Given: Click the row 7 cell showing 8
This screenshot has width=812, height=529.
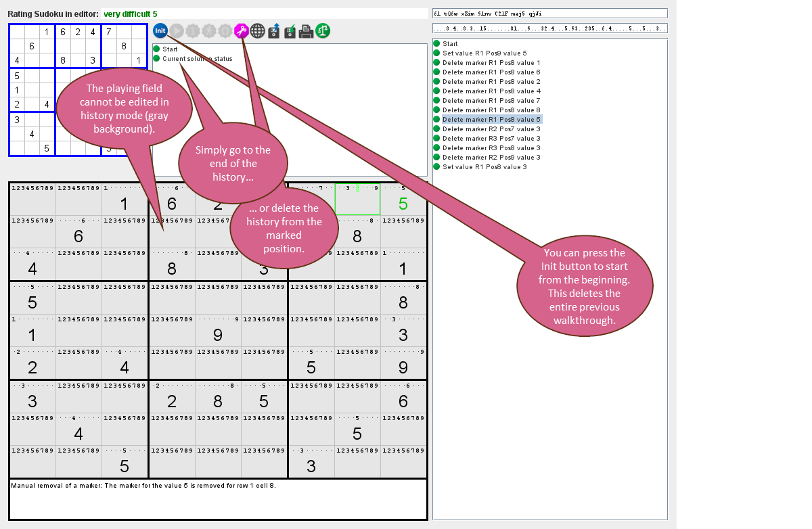Looking at the screenshot, I should pyautogui.click(x=218, y=398).
